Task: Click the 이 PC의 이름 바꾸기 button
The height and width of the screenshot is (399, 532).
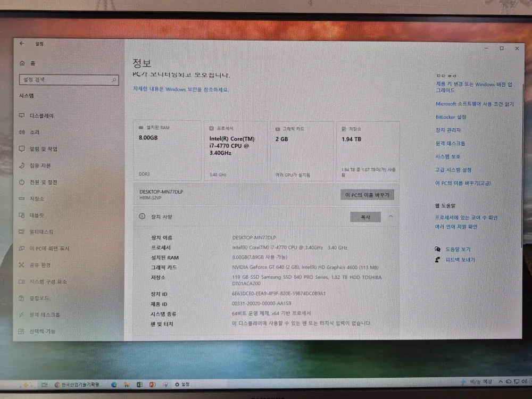Action: (x=367, y=195)
